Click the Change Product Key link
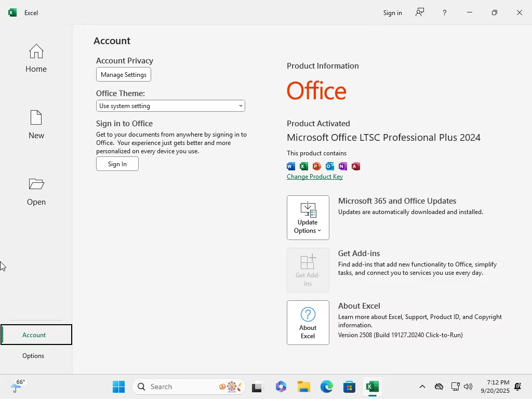 pos(314,177)
